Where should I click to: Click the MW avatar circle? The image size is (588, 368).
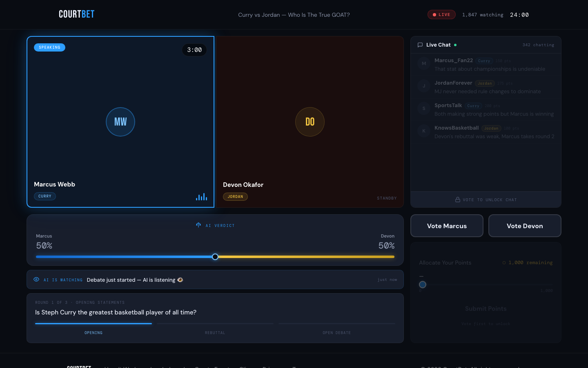[x=120, y=122]
